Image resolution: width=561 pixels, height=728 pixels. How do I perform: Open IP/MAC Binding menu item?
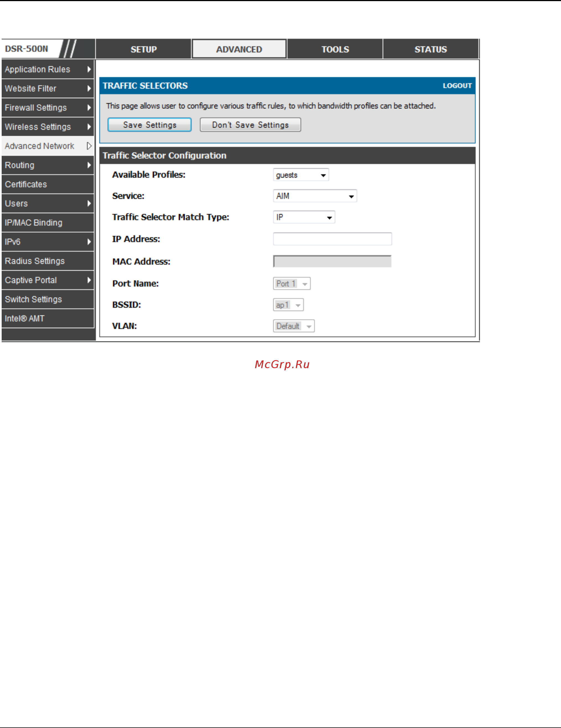[48, 223]
